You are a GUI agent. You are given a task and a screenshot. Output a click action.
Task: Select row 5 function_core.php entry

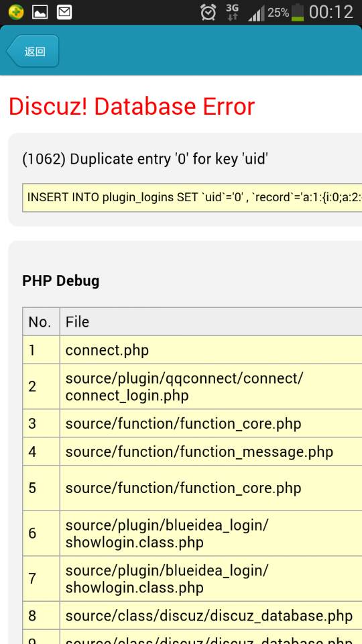184,488
